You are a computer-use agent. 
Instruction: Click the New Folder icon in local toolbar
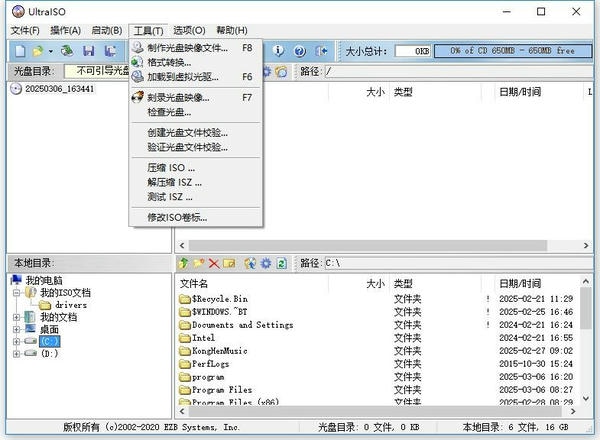pyautogui.click(x=199, y=263)
